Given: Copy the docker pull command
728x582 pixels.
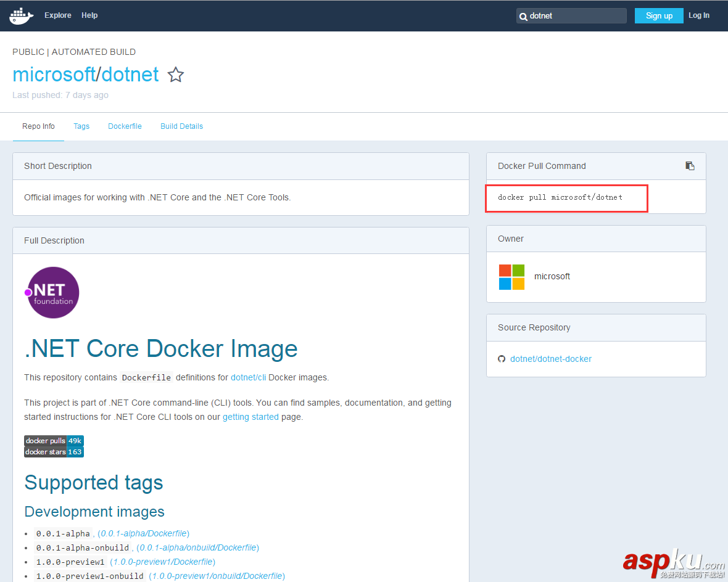Looking at the screenshot, I should [x=690, y=166].
